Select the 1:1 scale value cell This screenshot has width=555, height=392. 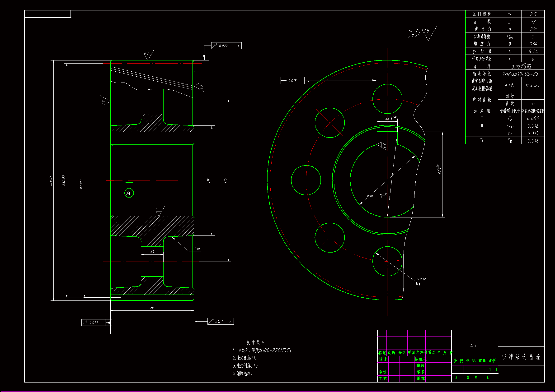click(493, 369)
